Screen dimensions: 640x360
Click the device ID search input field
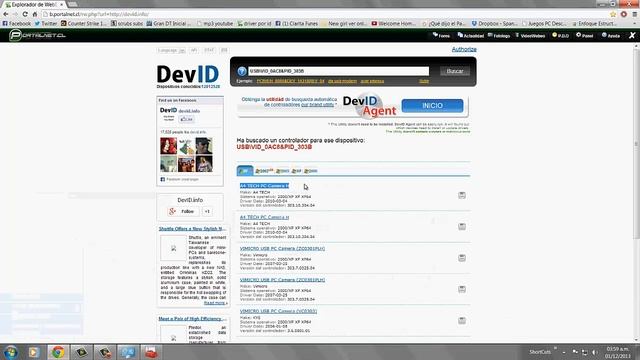click(x=338, y=71)
